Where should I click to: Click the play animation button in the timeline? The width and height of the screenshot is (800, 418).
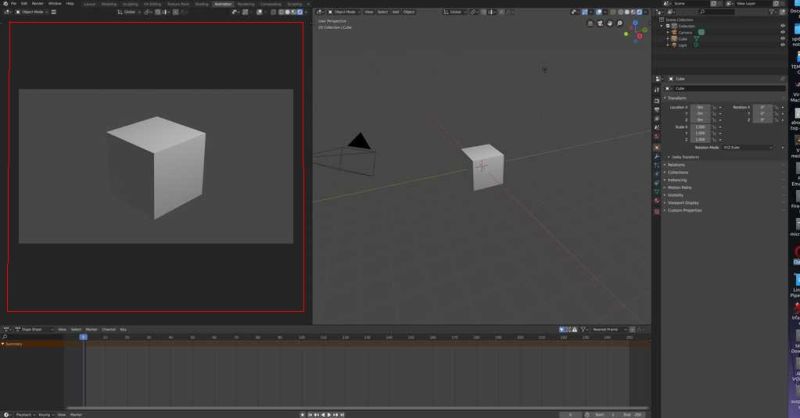[329, 415]
